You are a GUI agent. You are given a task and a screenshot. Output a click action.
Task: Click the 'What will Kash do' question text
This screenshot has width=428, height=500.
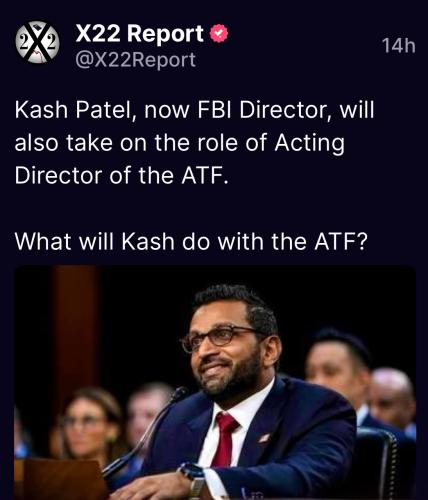coord(191,241)
